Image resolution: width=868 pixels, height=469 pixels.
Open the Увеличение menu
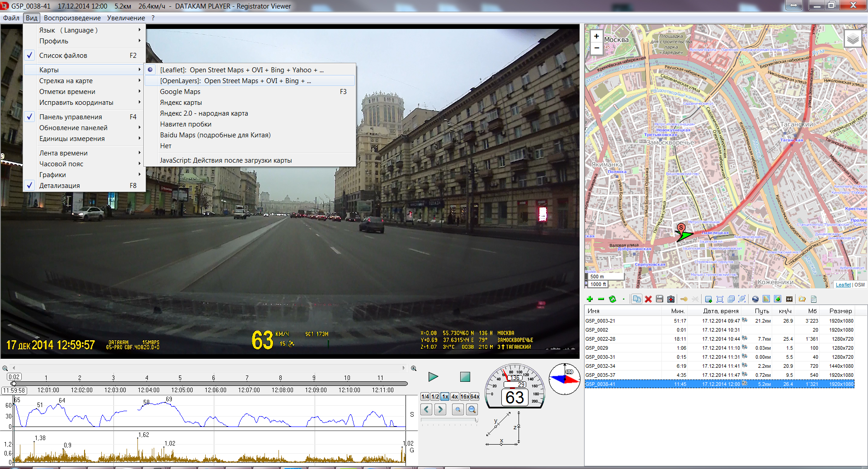tap(126, 18)
